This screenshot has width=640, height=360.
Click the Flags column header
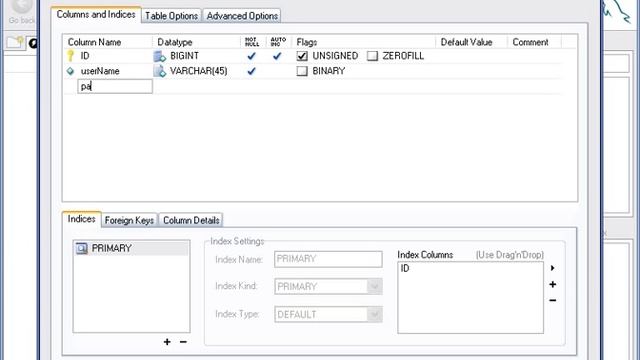click(x=364, y=42)
